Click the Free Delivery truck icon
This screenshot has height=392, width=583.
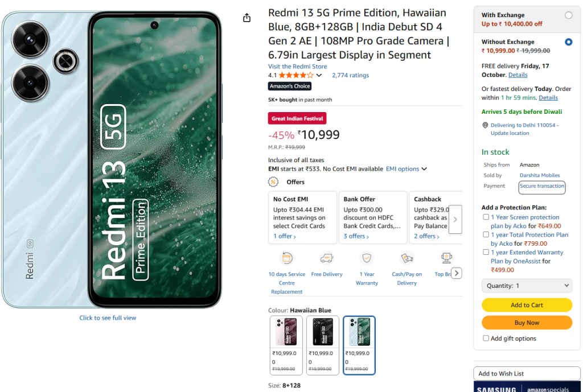point(327,258)
